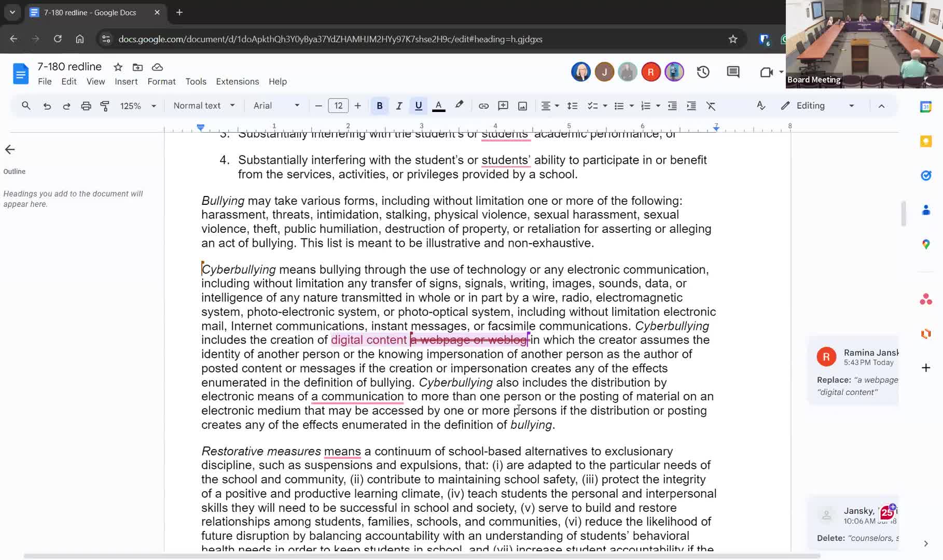Open the Normal text style dropdown
Image resolution: width=943 pixels, height=560 pixels.
coord(203,106)
